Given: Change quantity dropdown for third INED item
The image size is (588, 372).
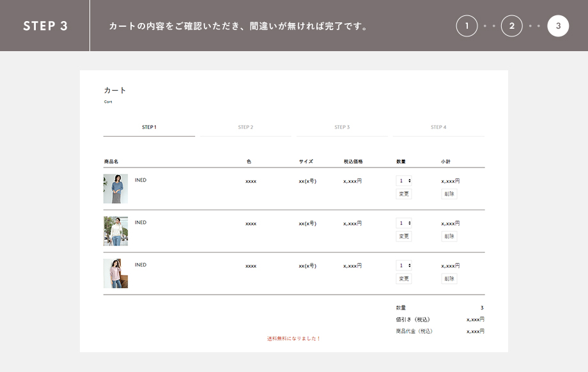Looking at the screenshot, I should (x=404, y=265).
